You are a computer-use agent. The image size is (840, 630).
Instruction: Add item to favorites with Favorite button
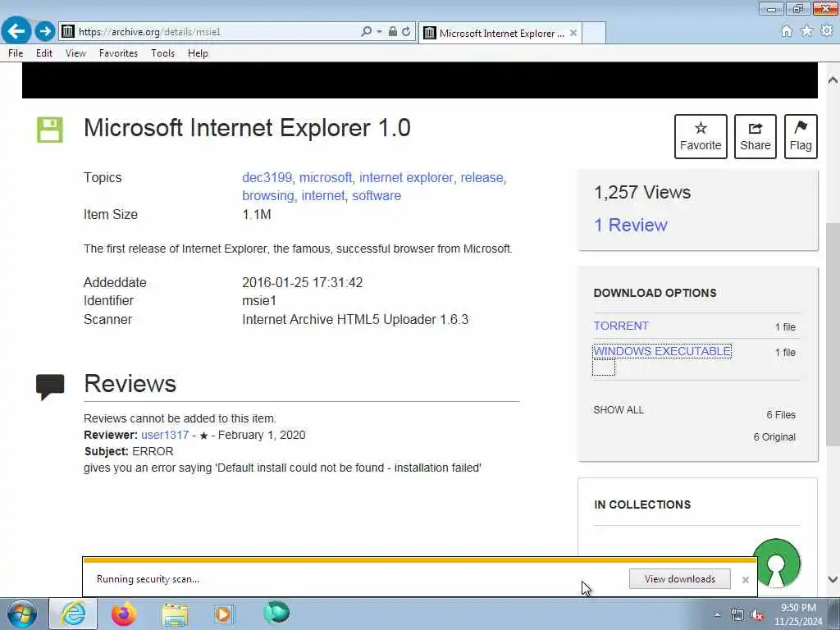pyautogui.click(x=701, y=136)
